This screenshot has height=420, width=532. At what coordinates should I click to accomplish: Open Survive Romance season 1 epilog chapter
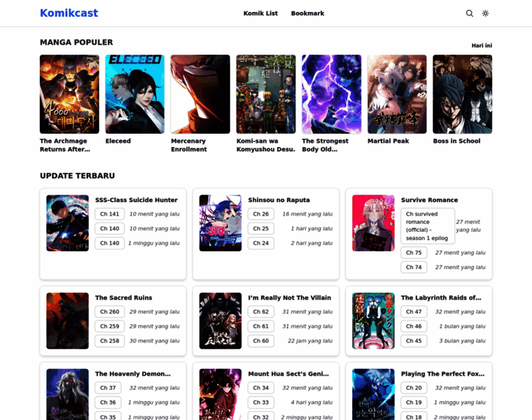coord(428,226)
